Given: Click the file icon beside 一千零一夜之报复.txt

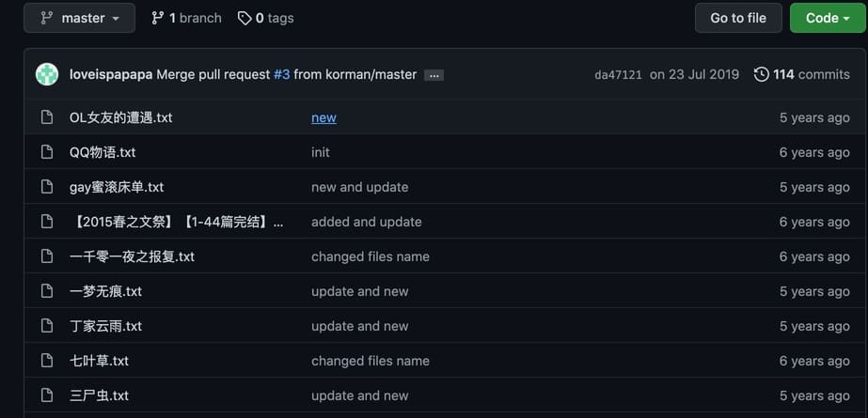Looking at the screenshot, I should (47, 256).
